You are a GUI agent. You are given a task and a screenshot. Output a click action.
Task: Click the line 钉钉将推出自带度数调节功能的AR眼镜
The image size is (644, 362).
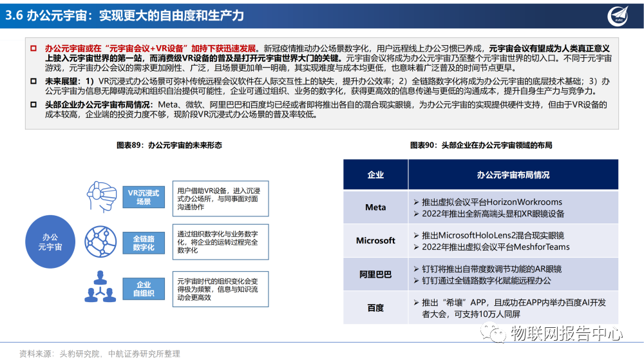(488, 269)
